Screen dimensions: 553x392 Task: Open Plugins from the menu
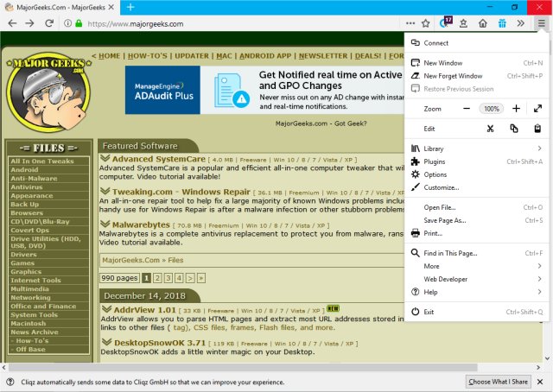pos(476,161)
